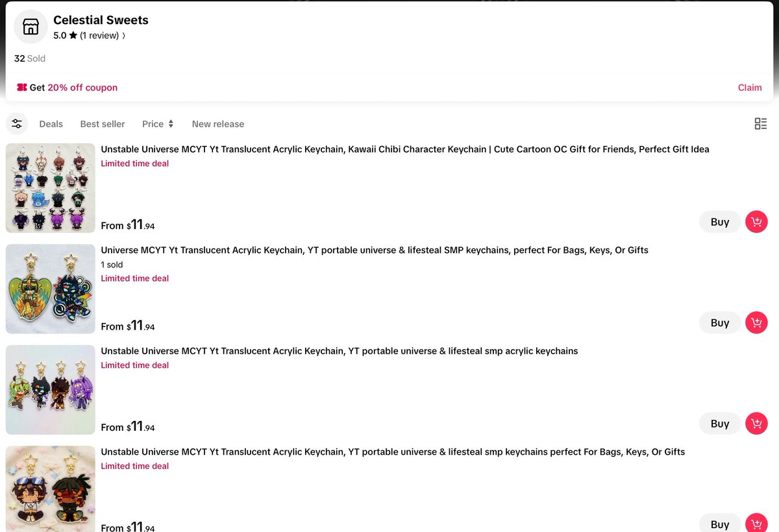
Task: Click 'Limited time deal' under Kawaii Chibi listing
Action: click(135, 163)
